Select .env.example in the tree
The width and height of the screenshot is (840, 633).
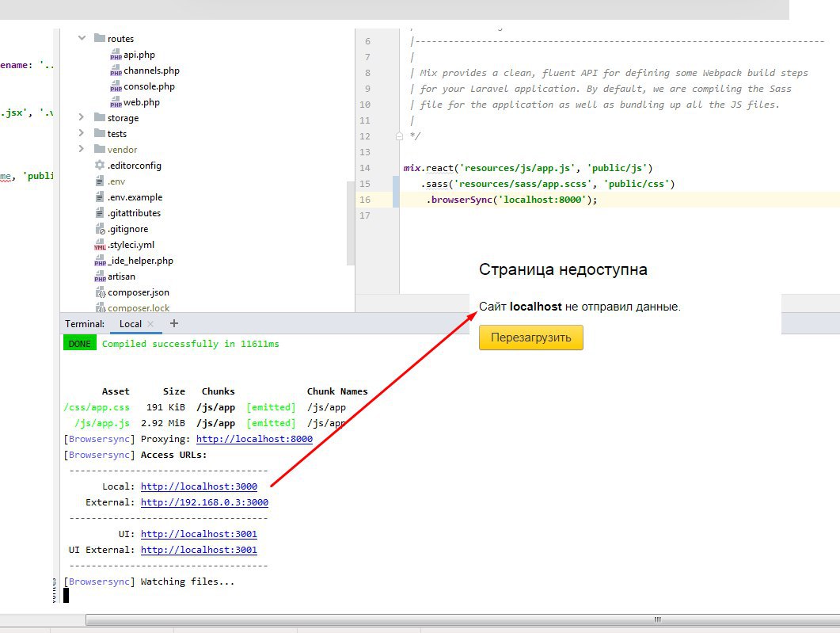135,196
